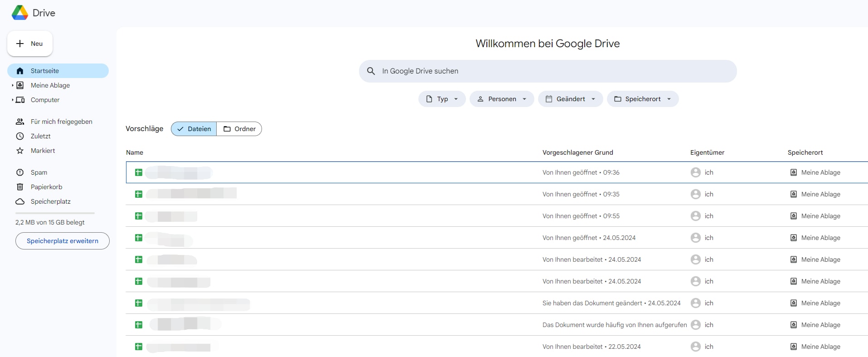Click the Startseite home icon

[x=20, y=71]
